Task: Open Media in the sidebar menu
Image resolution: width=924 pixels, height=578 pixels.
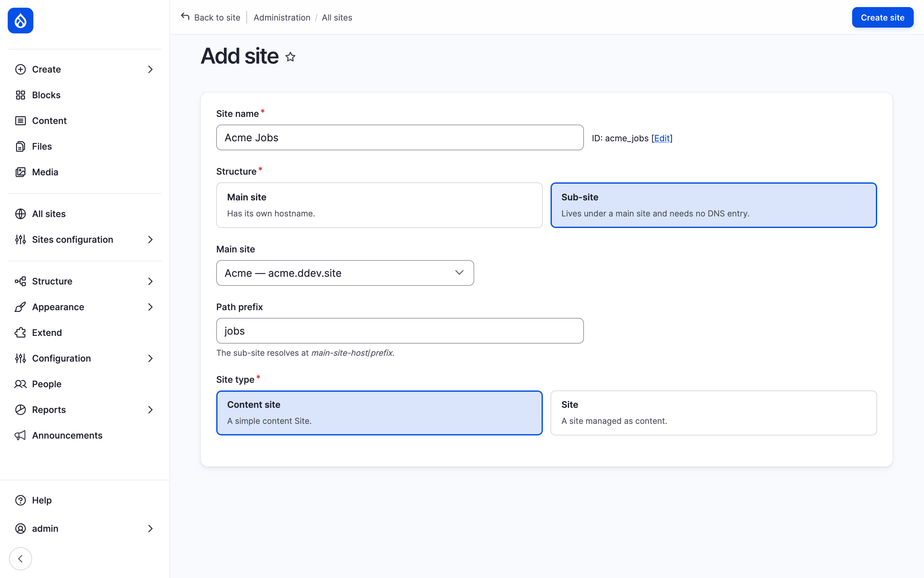Action: [x=85, y=172]
